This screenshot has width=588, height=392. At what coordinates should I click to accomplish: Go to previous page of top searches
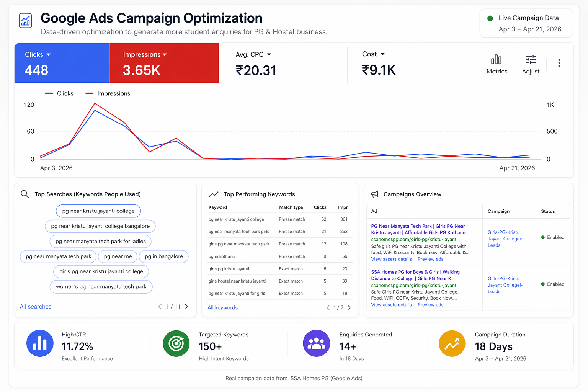point(160,307)
